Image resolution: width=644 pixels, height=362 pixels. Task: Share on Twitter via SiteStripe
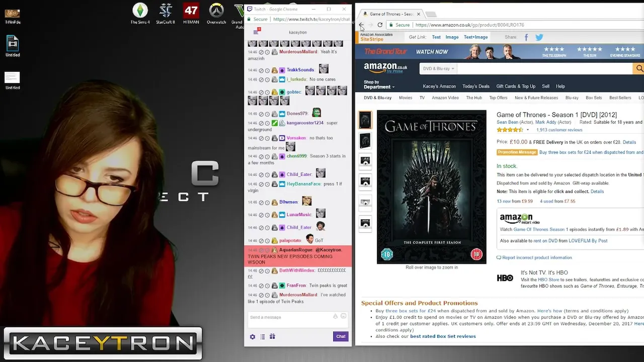[539, 37]
